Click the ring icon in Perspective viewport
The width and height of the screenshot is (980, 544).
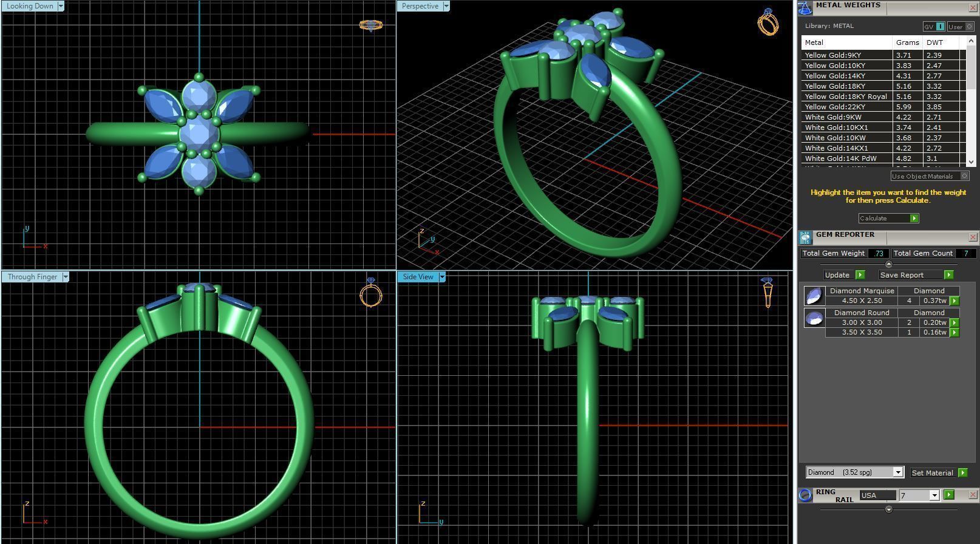(768, 22)
